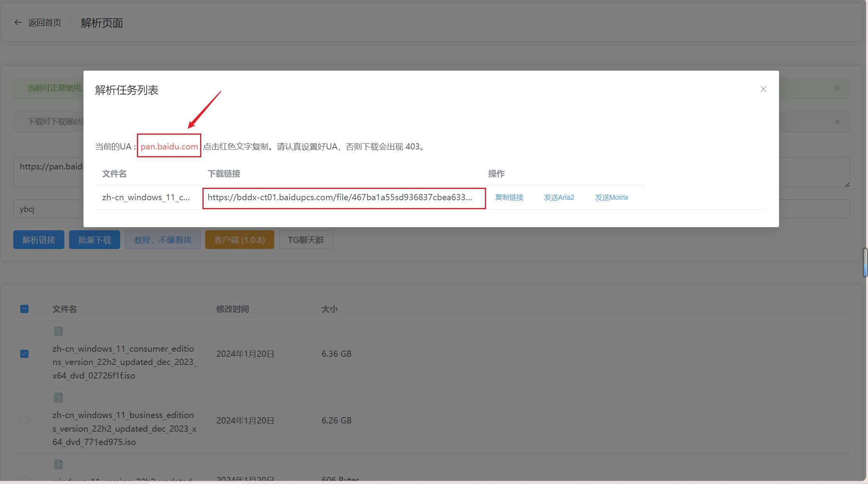Click the zh-cn_windows_11_consumer_editions file name
Image resolution: width=868 pixels, height=484 pixels.
pos(125,362)
